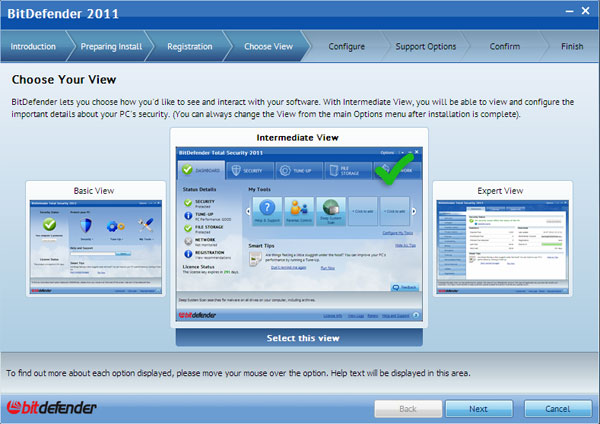Viewport: 600px width, 424px height.
Task: Go to the Introduction wizard step
Action: (x=33, y=46)
